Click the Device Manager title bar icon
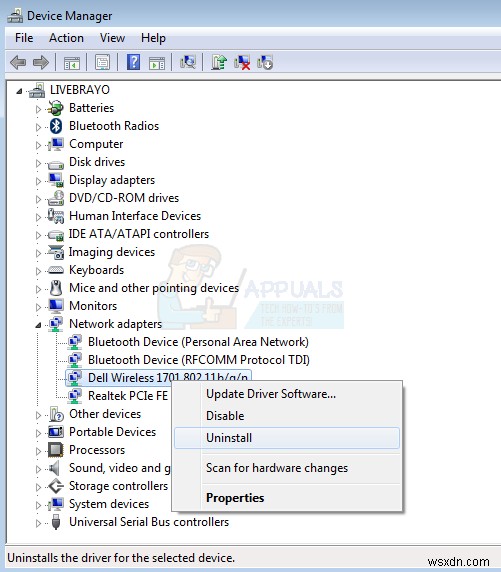 pyautogui.click(x=15, y=16)
